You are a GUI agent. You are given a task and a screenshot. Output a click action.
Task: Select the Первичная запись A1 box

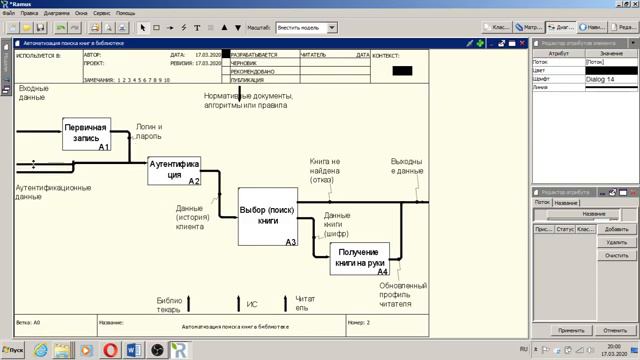pos(87,134)
